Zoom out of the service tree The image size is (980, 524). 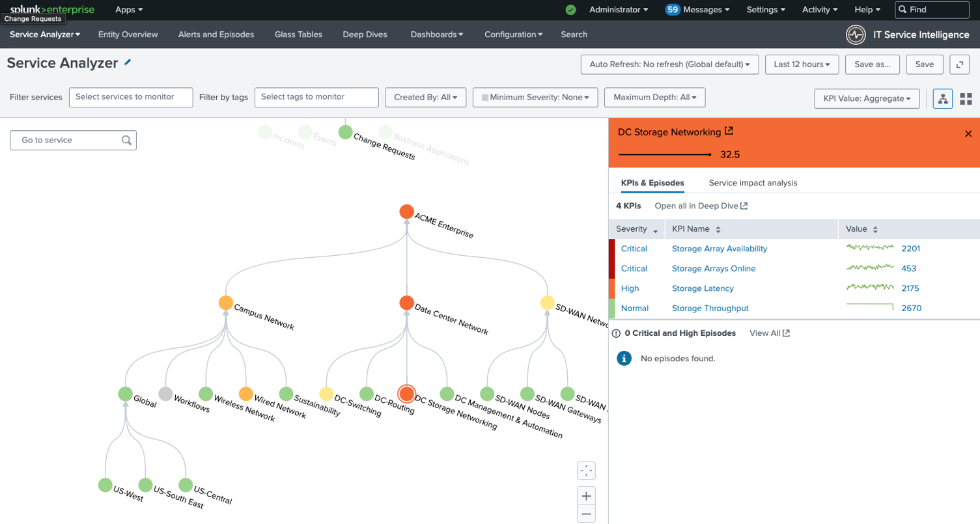[586, 514]
